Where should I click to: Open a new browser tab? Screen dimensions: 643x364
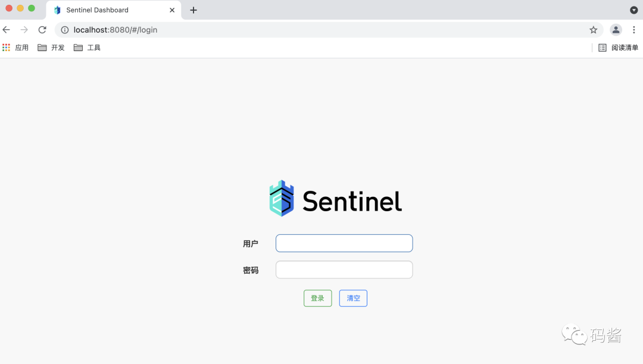coord(193,10)
